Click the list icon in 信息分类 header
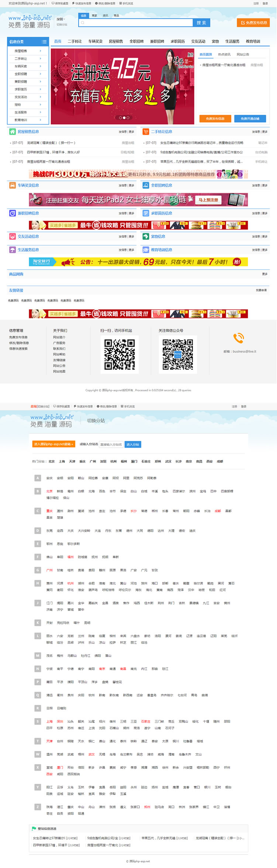Screen dimensions: 277x868 click(44, 42)
